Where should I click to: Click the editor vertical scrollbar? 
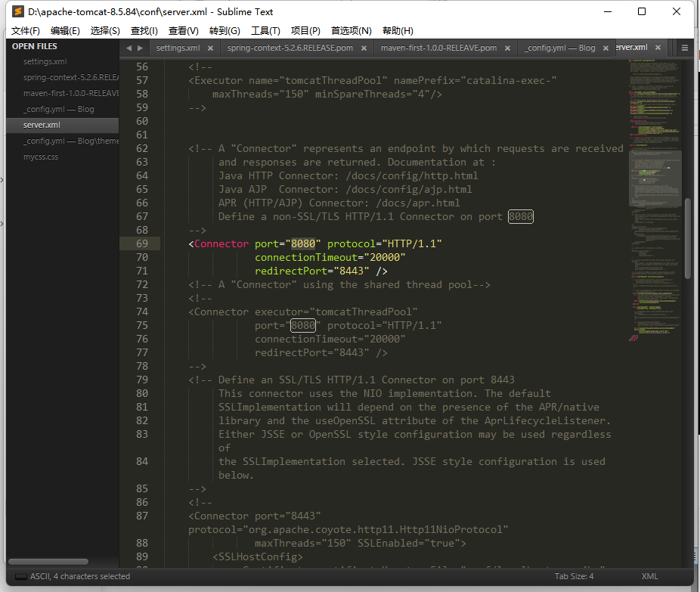tap(688, 238)
